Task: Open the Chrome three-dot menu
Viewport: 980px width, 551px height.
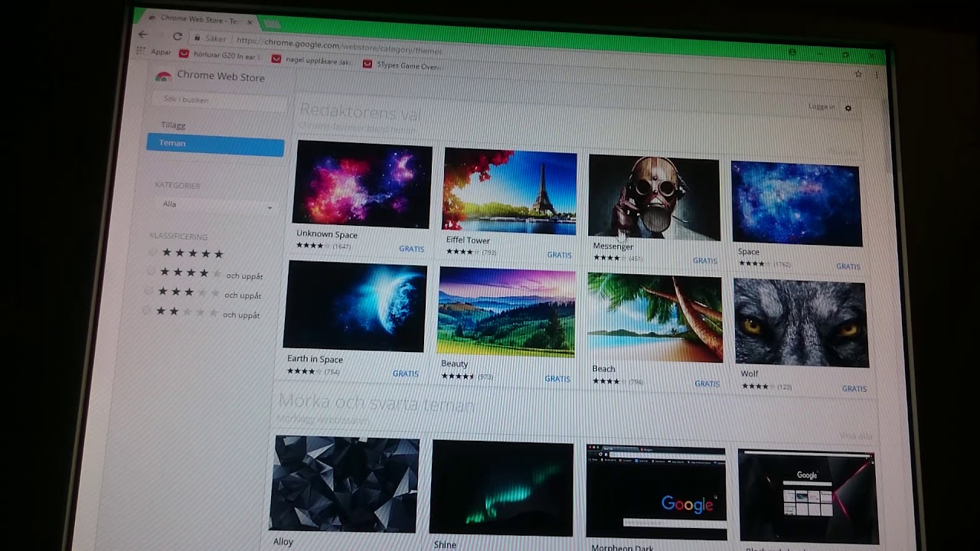Action: tap(877, 75)
